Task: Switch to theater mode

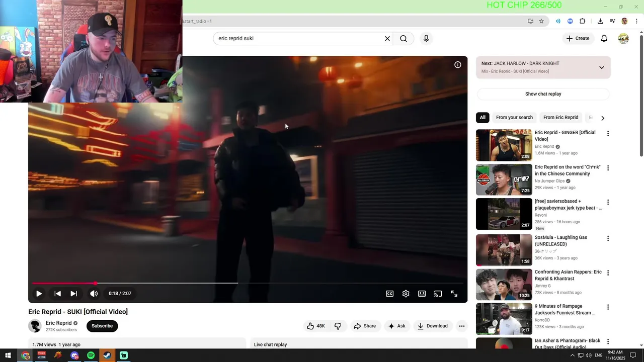Action: (x=422, y=294)
